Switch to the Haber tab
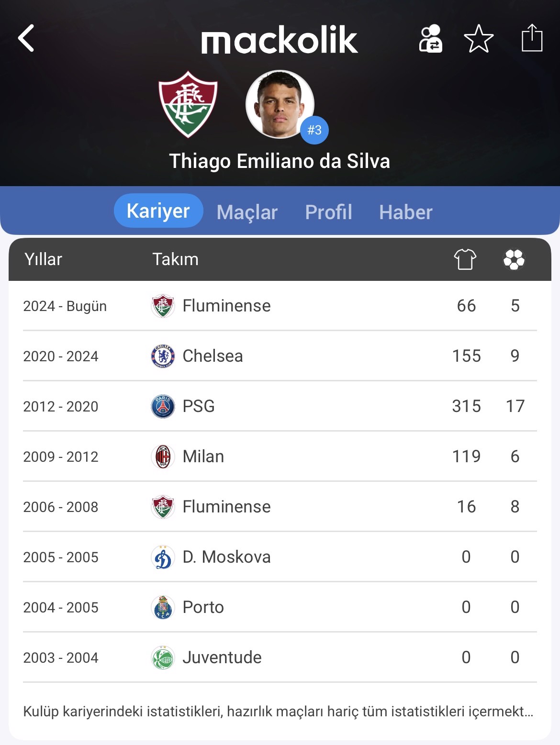The width and height of the screenshot is (560, 745). 405,212
